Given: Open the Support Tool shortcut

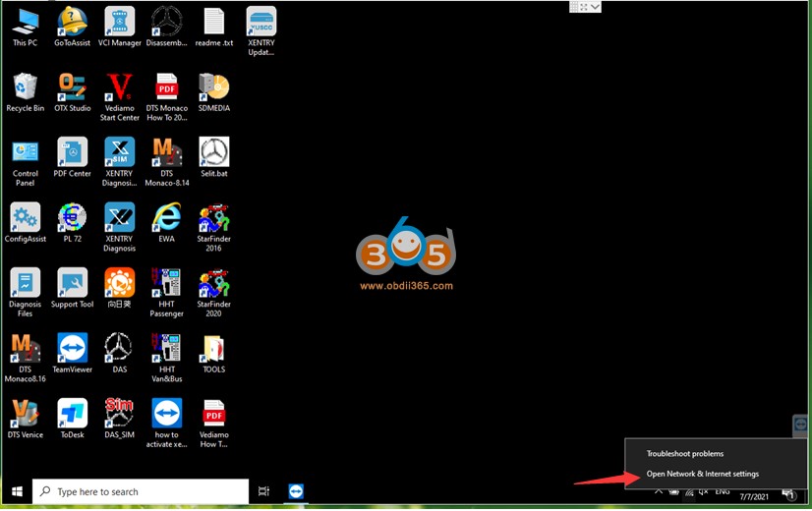Looking at the screenshot, I should [72, 289].
